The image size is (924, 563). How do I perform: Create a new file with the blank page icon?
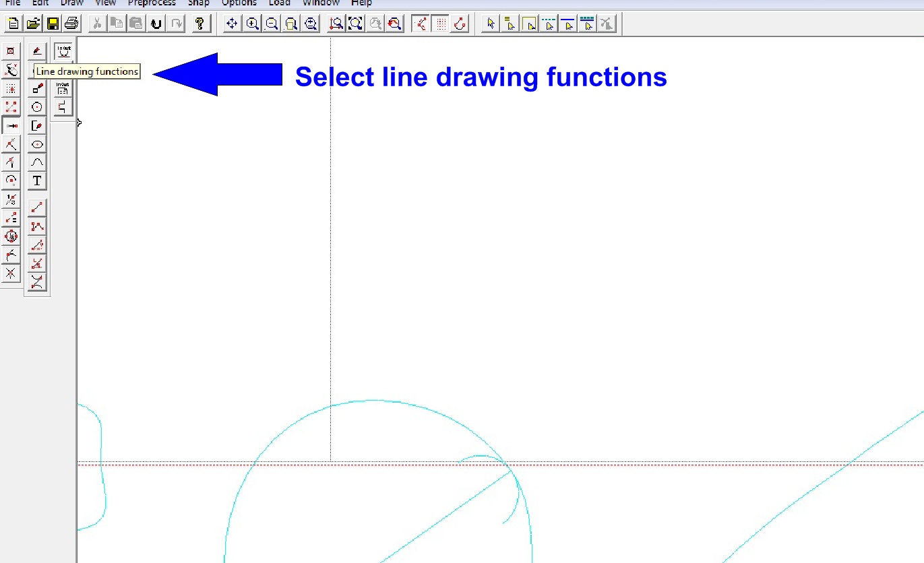(14, 24)
